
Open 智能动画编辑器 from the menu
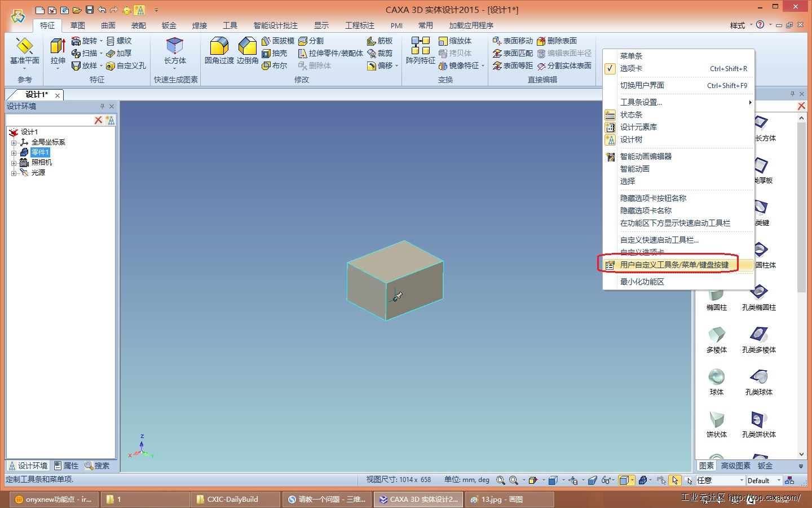tap(678, 156)
